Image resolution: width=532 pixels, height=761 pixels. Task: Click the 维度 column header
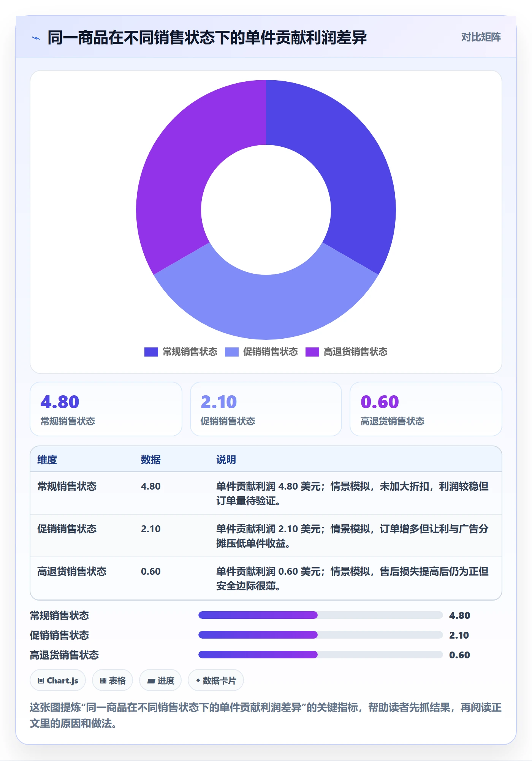(47, 460)
